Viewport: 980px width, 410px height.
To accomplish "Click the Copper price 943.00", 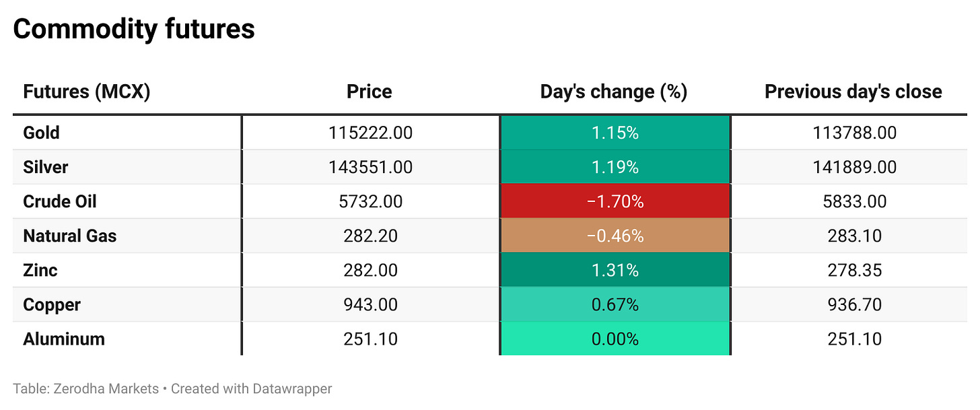I will 370,304.
